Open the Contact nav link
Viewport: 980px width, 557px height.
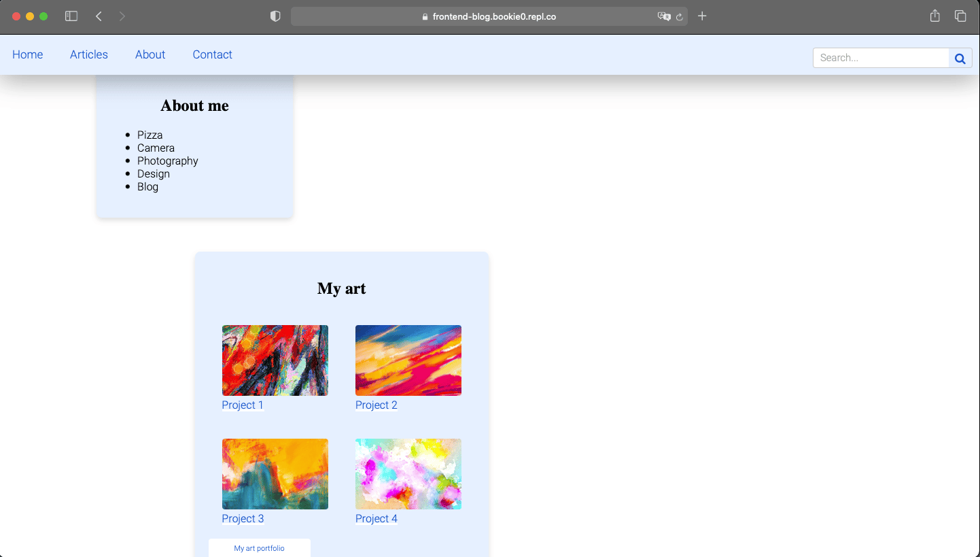point(213,54)
